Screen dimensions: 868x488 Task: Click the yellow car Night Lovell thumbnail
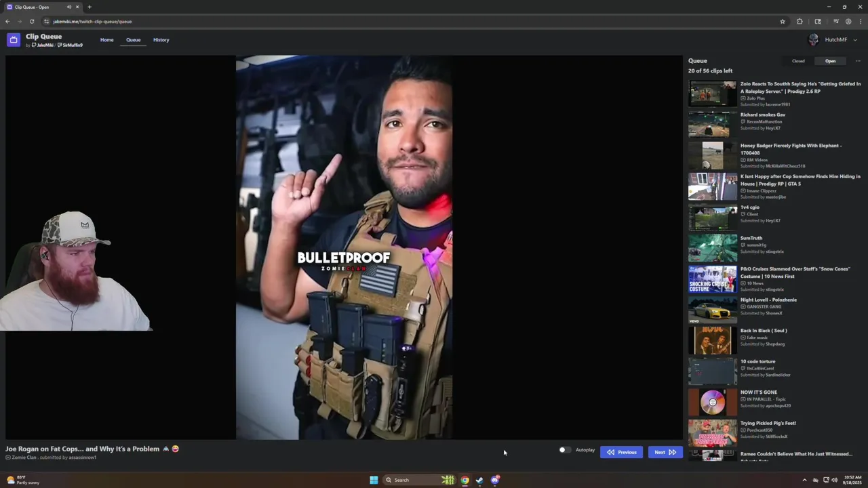click(712, 310)
